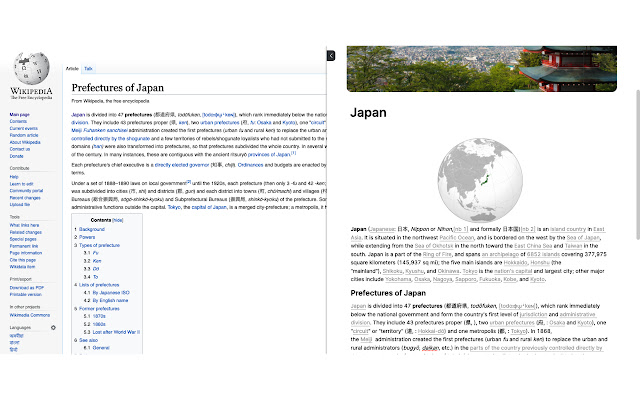The width and height of the screenshot is (640, 400).
Task: Open the Contact us sidebar link
Action: (20, 149)
